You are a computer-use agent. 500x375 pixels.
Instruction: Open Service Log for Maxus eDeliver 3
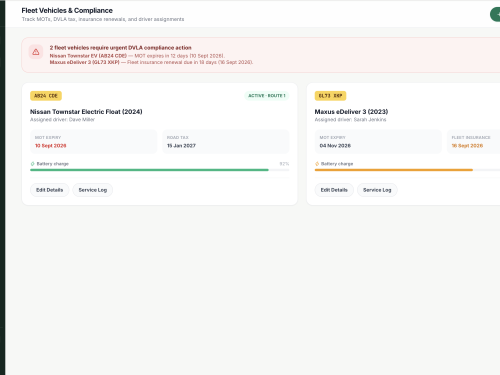click(377, 190)
